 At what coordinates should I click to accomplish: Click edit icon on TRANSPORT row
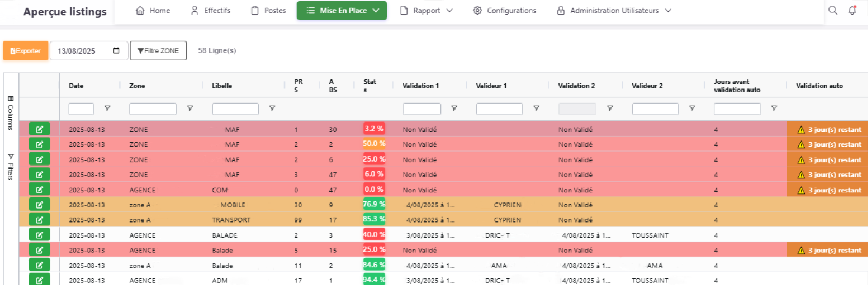tap(40, 220)
